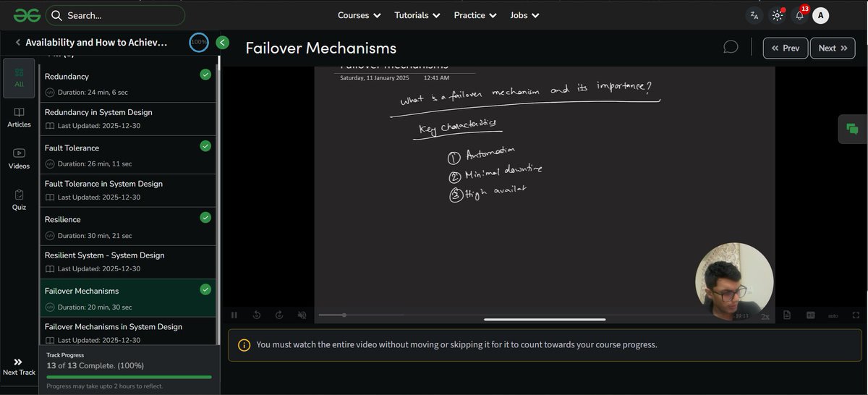Screen dimensions: 868x395
Task: Open the Jobs dropdown menu
Action: (524, 15)
